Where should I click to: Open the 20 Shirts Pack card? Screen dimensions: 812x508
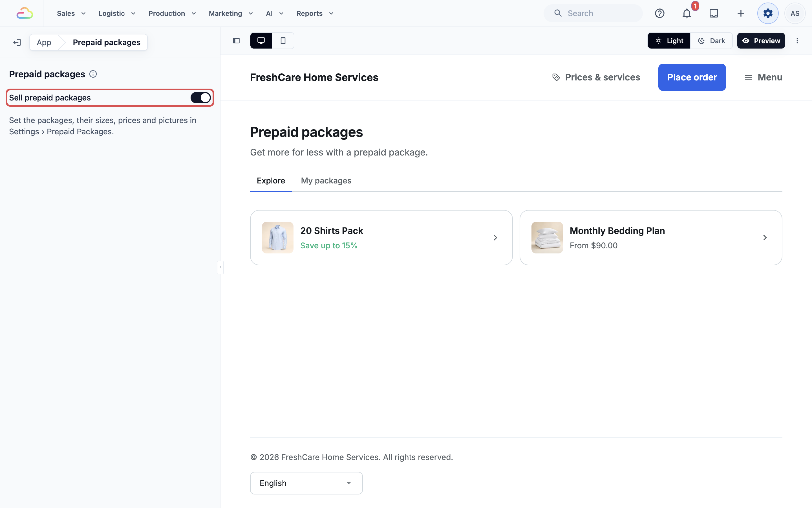pyautogui.click(x=381, y=238)
